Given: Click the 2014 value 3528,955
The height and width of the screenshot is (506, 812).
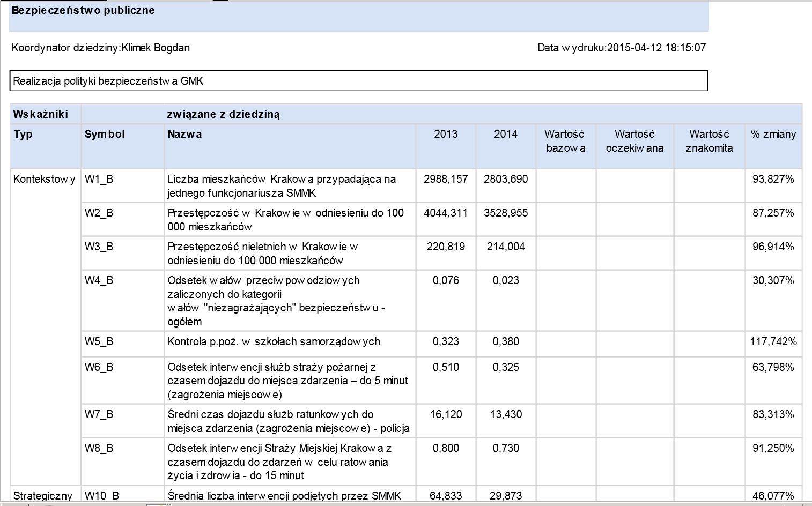Looking at the screenshot, I should (x=506, y=213).
